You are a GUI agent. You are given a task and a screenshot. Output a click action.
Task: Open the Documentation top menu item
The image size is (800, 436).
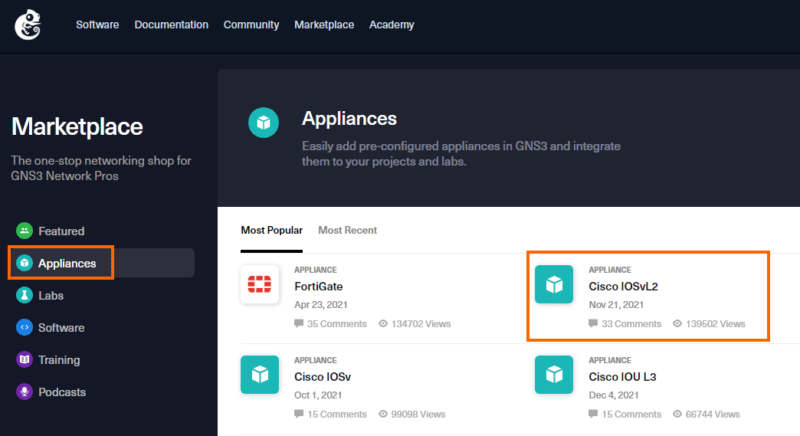pos(171,25)
